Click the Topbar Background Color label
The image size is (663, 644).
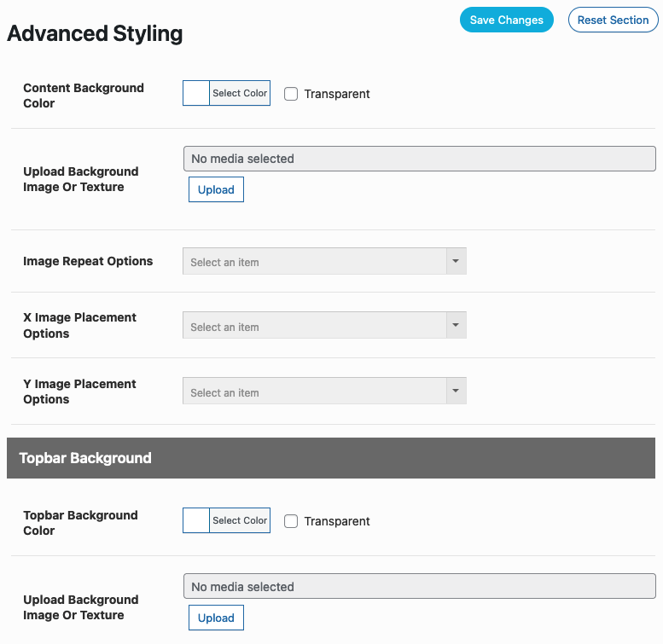pyautogui.click(x=80, y=523)
